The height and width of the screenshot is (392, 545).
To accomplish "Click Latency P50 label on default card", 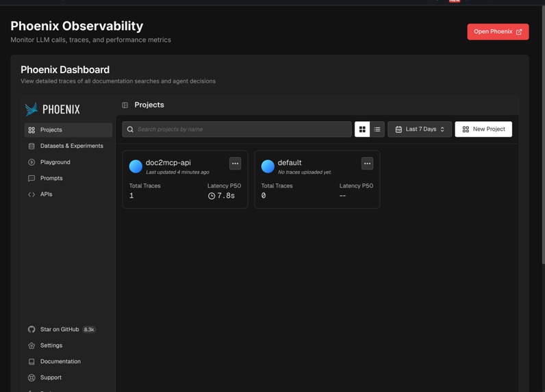I will coord(356,186).
